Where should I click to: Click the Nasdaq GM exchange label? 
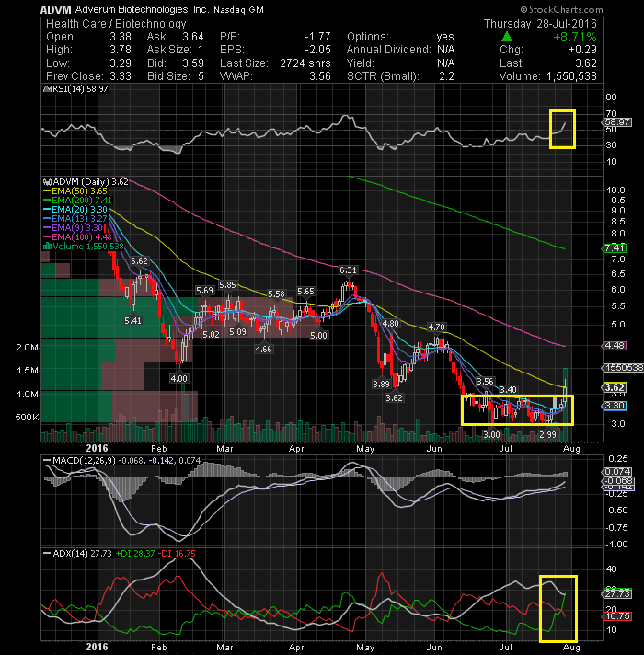pyautogui.click(x=238, y=10)
